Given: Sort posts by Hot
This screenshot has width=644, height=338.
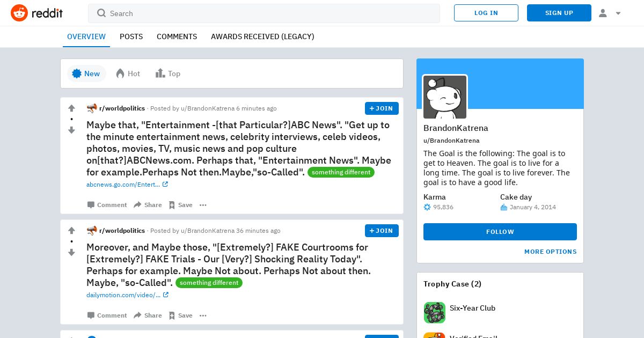Looking at the screenshot, I should coord(128,74).
